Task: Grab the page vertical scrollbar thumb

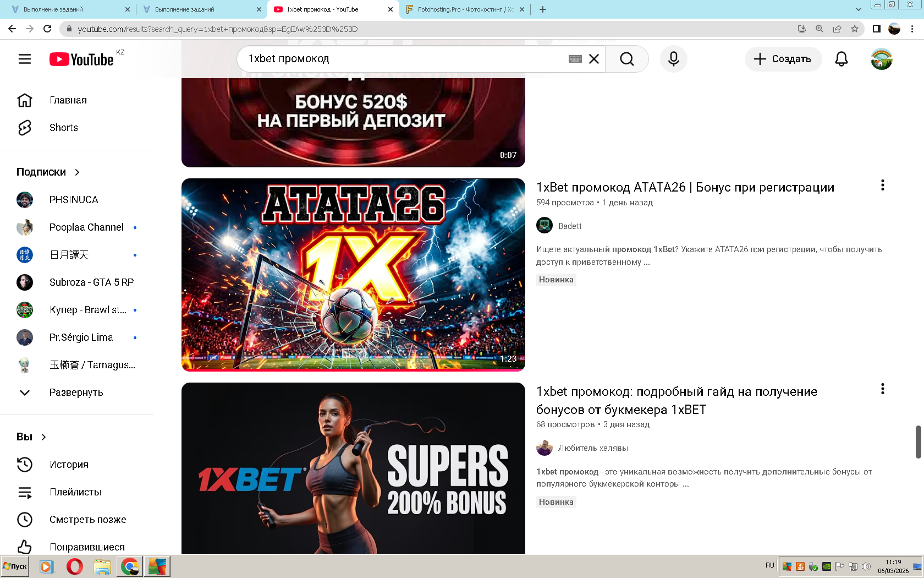Action: [918, 441]
